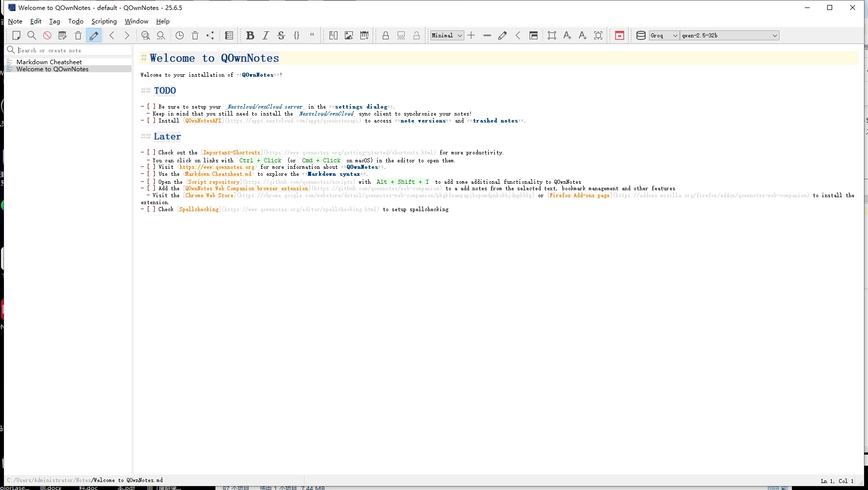The image size is (868, 490).
Task: Insert an image via toolbar icon
Action: click(349, 35)
